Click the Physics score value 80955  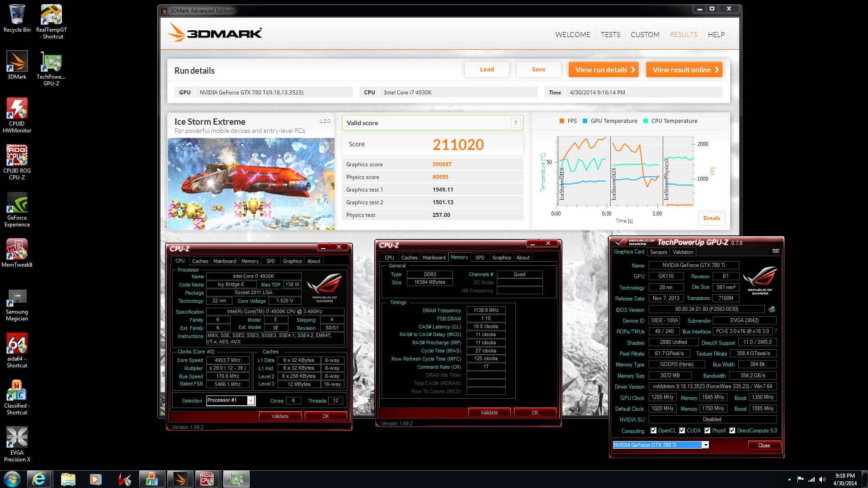(x=440, y=177)
